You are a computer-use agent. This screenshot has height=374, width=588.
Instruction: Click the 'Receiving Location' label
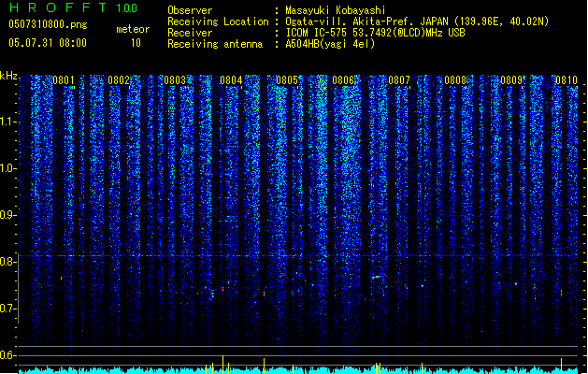[x=218, y=22]
